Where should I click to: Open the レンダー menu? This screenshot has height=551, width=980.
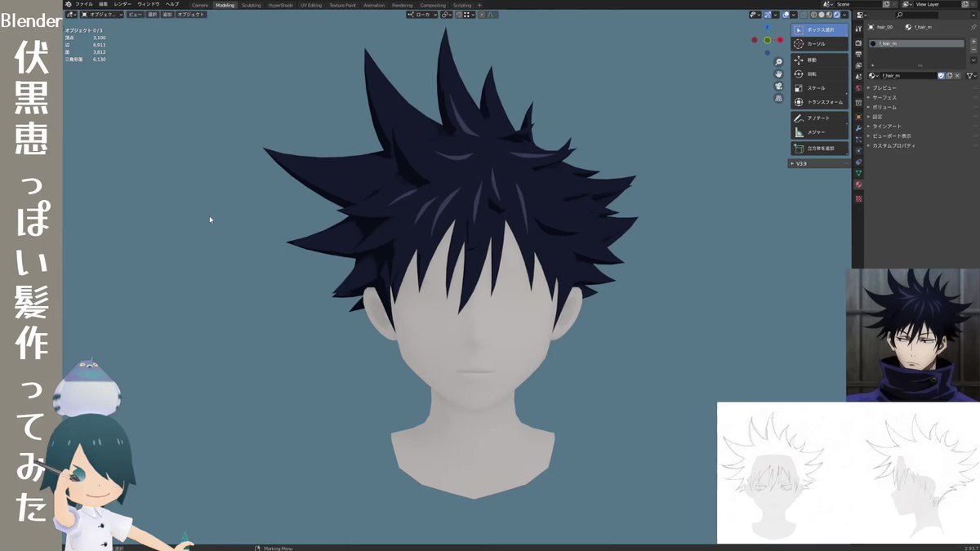[x=122, y=4]
